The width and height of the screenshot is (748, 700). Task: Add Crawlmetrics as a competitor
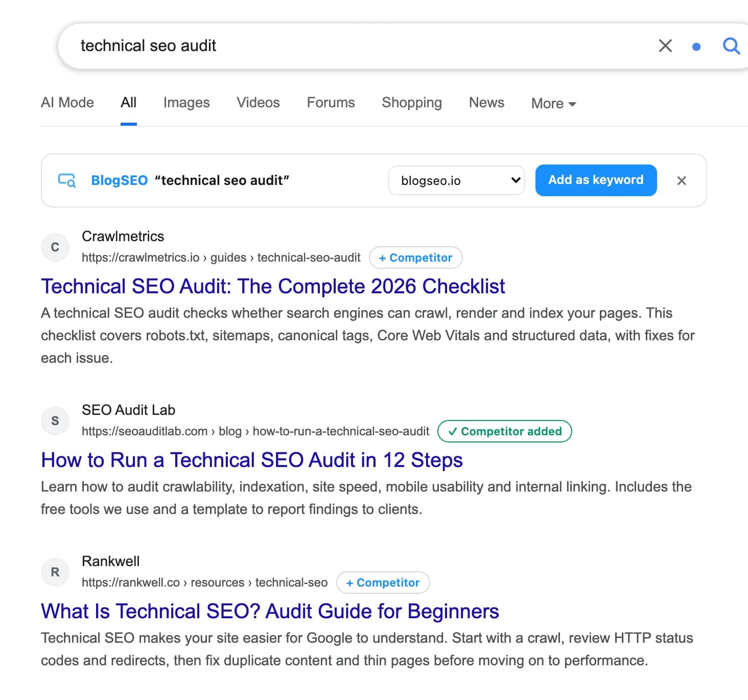415,258
